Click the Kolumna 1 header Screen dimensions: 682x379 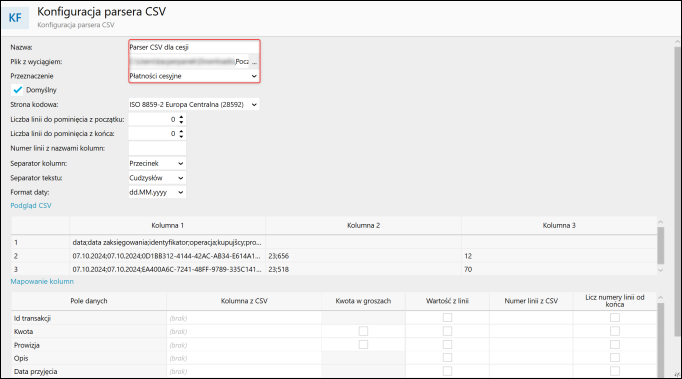click(x=167, y=225)
